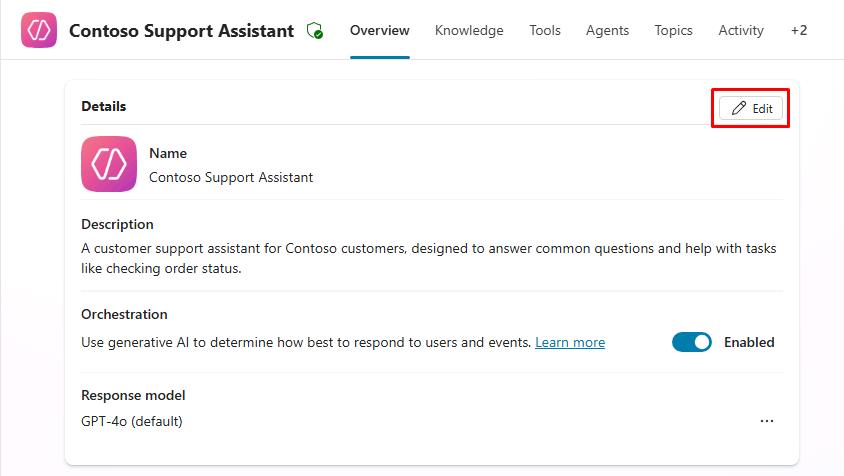Screen dimensions: 844x476
Task: Switch to the Knowledge tab
Action: point(469,30)
